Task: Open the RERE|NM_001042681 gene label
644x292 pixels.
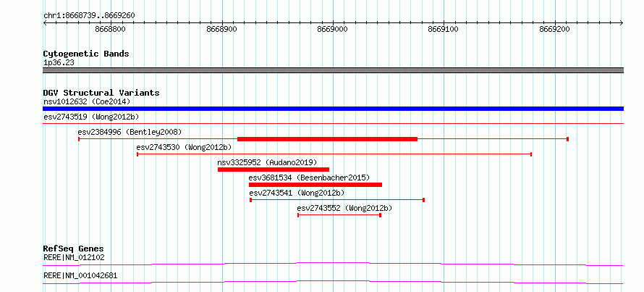Action: [80, 275]
